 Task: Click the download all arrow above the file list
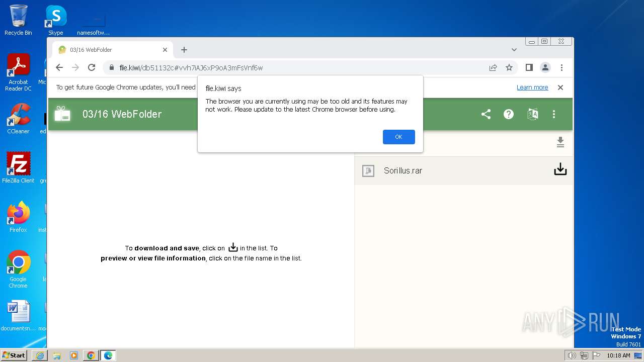(x=560, y=142)
